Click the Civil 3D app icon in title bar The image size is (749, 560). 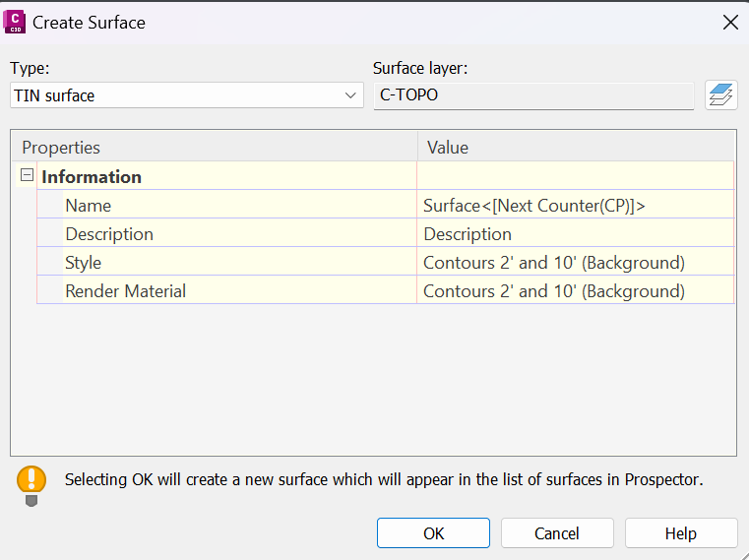[x=16, y=22]
